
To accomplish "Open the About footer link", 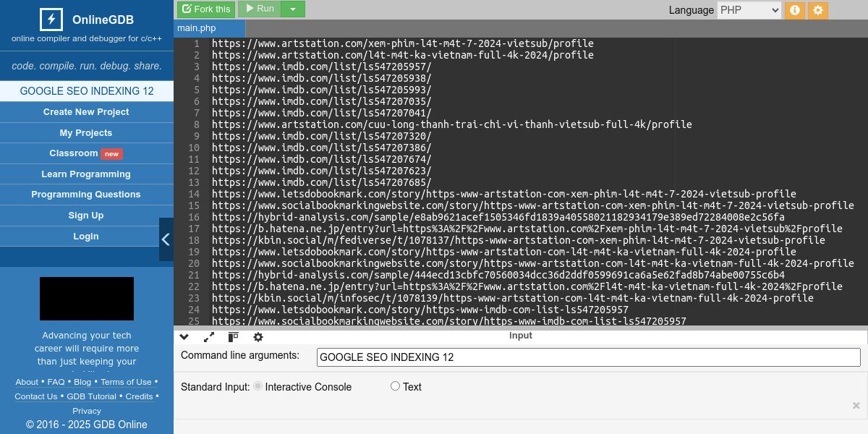I will point(27,382).
